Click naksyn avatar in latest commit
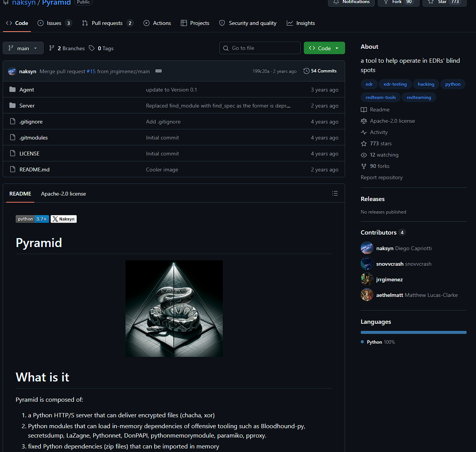Screen dimensions: 476x452 [x=12, y=71]
